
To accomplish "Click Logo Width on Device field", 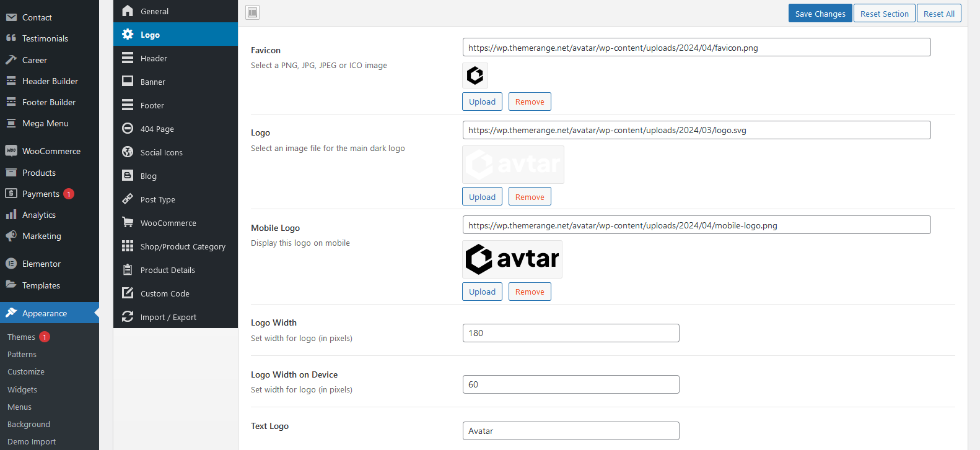I will point(571,384).
